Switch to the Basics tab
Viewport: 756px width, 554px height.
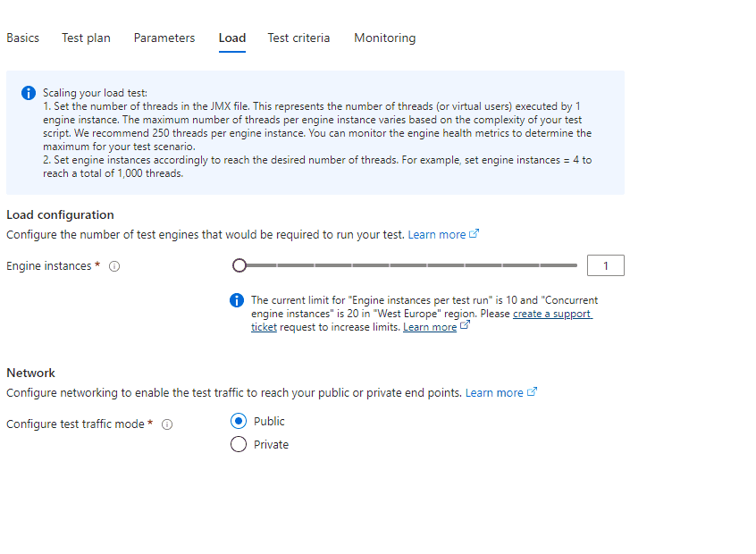tap(22, 38)
